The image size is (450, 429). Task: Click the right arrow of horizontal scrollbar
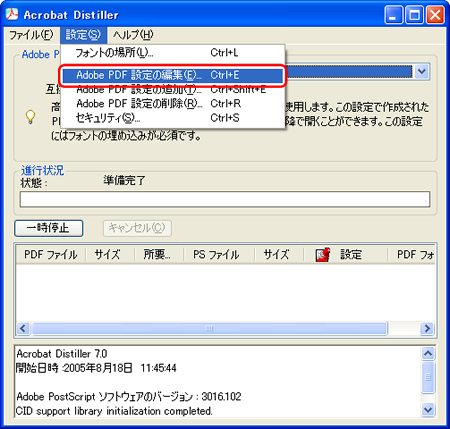tap(427, 328)
